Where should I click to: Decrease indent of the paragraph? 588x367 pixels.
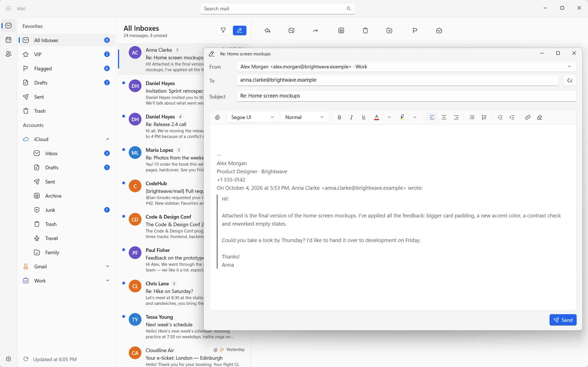(x=500, y=117)
